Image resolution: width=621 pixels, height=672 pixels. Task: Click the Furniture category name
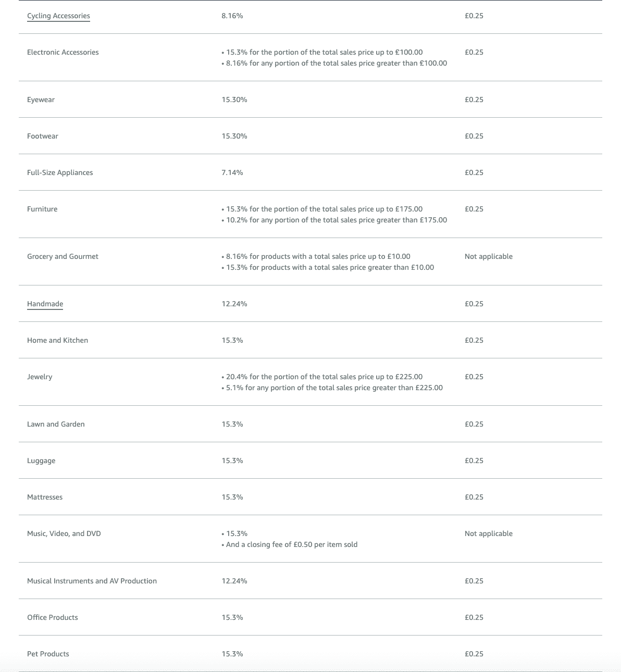[42, 209]
